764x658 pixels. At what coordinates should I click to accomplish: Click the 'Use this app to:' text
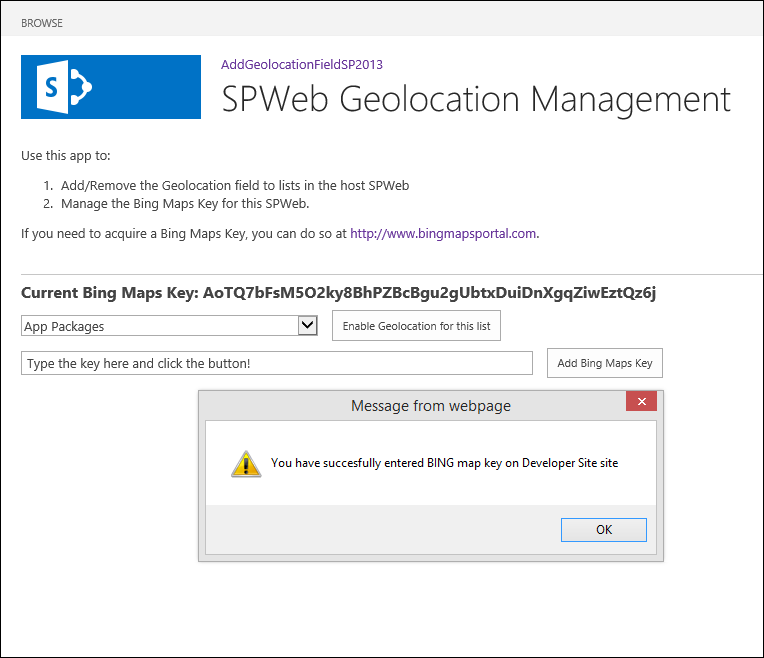[66, 155]
